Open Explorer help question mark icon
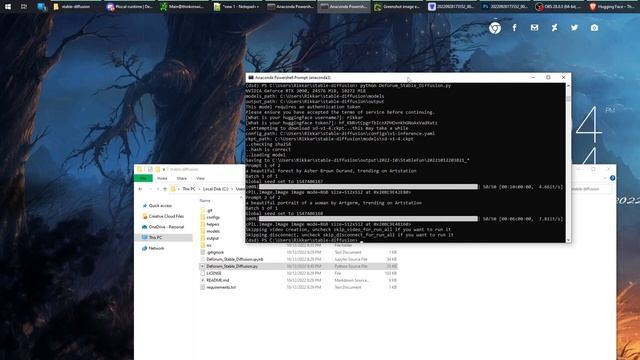 (x=612, y=178)
